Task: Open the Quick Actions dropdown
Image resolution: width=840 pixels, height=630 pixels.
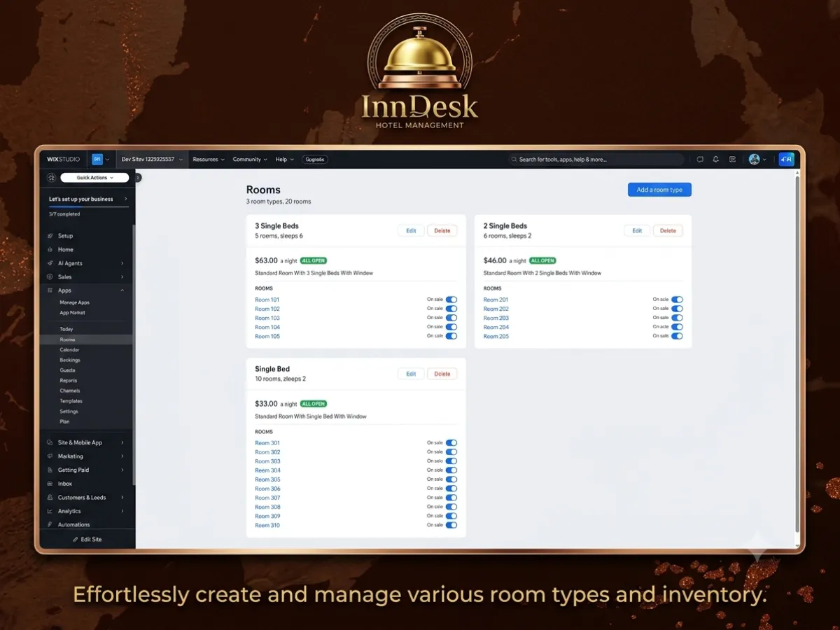Action: (x=94, y=178)
